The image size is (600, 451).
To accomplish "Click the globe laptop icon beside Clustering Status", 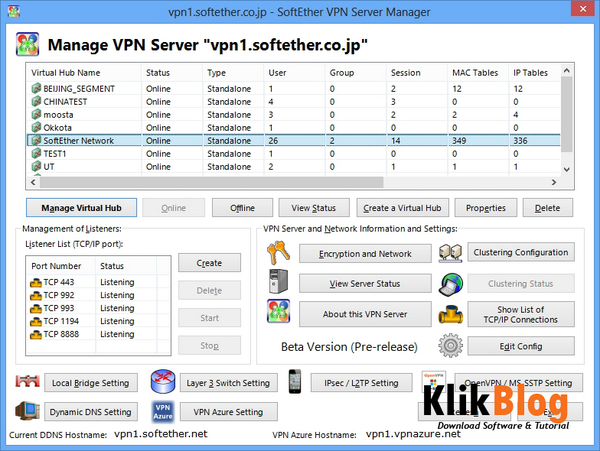I will pyautogui.click(x=451, y=284).
